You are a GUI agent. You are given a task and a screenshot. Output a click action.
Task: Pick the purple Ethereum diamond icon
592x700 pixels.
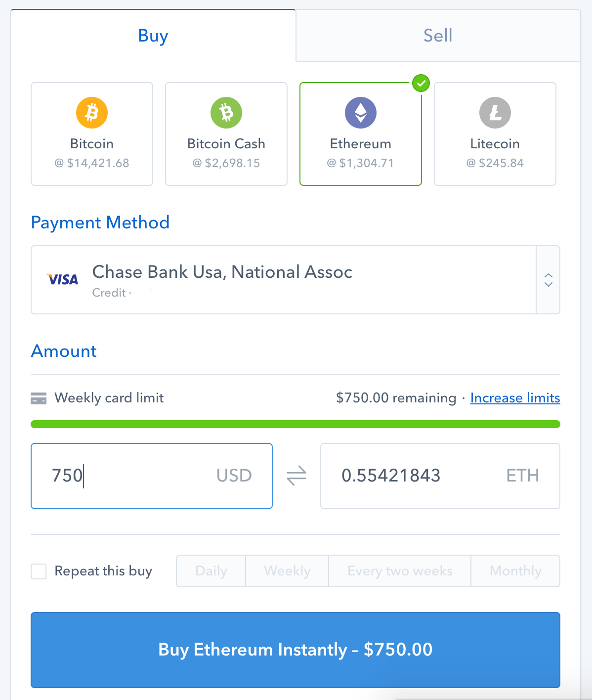tap(361, 112)
